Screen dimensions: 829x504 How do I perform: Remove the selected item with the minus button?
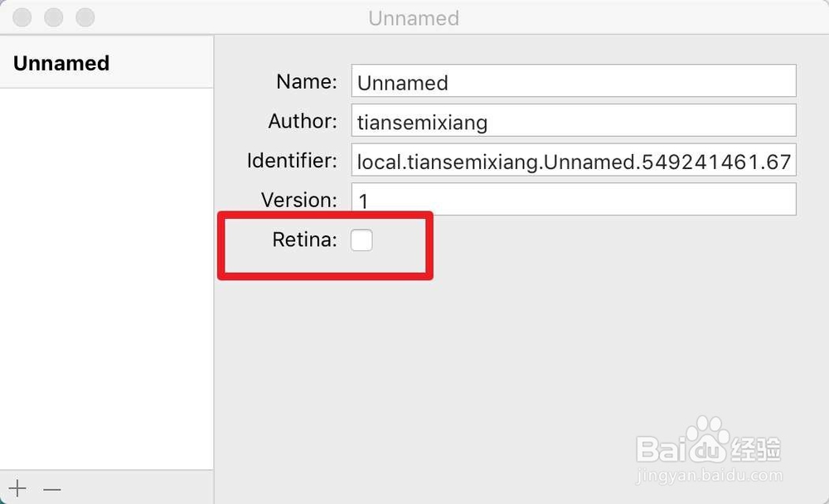(x=51, y=490)
